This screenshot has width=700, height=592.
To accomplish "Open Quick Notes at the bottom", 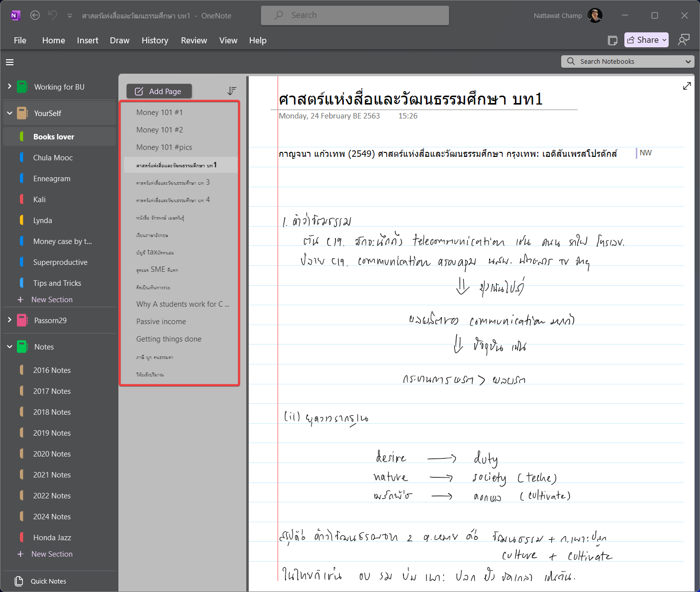I will point(48,581).
